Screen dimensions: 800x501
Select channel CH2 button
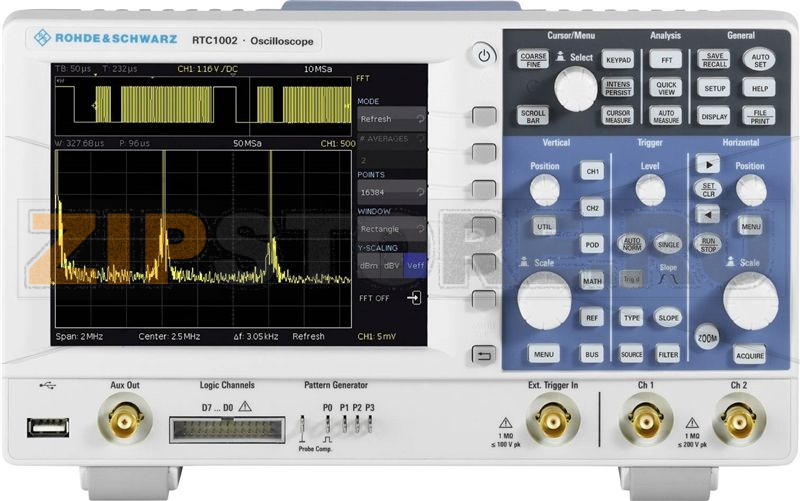click(592, 208)
